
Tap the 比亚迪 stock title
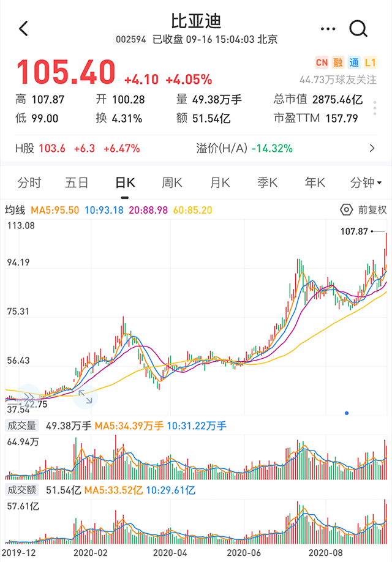[x=196, y=21]
